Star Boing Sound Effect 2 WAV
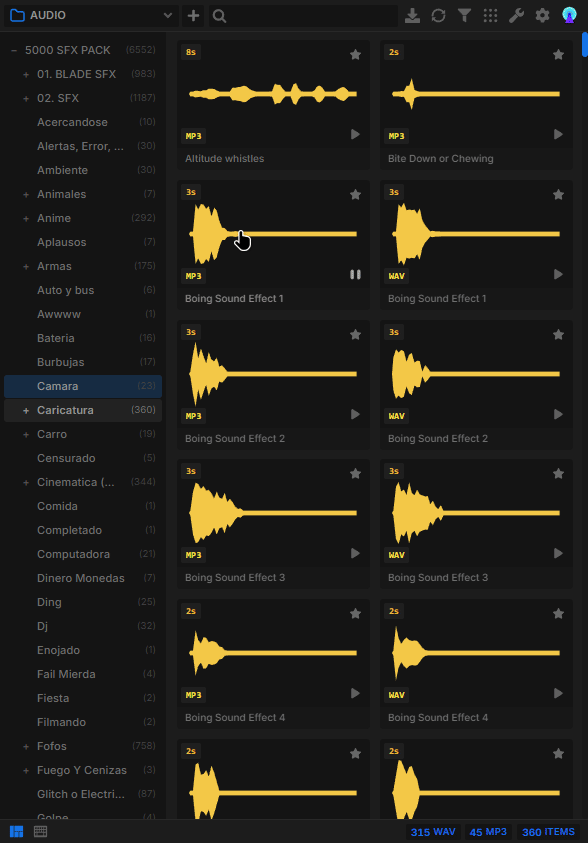 click(x=558, y=335)
